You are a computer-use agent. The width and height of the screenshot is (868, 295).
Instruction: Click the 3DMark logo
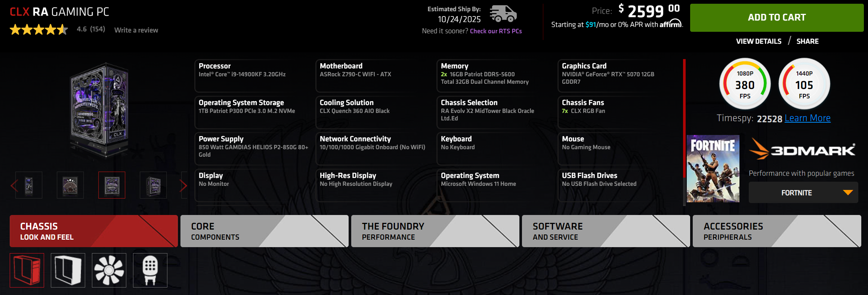click(802, 149)
